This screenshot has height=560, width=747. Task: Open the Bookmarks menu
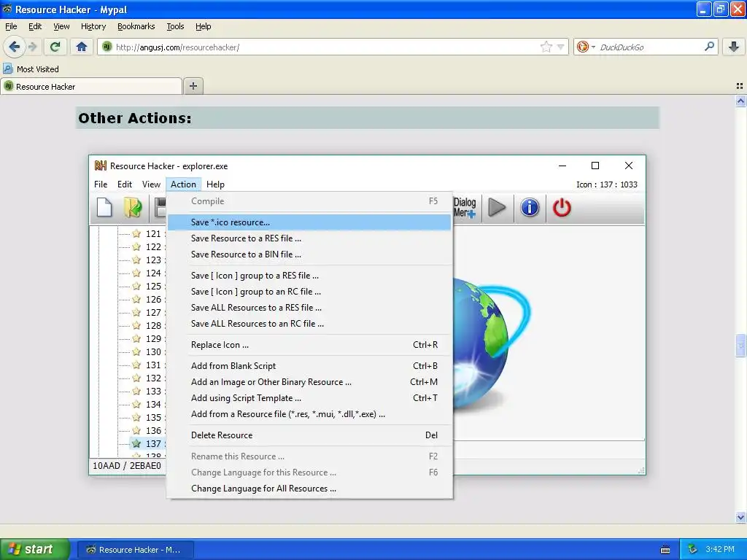(136, 26)
